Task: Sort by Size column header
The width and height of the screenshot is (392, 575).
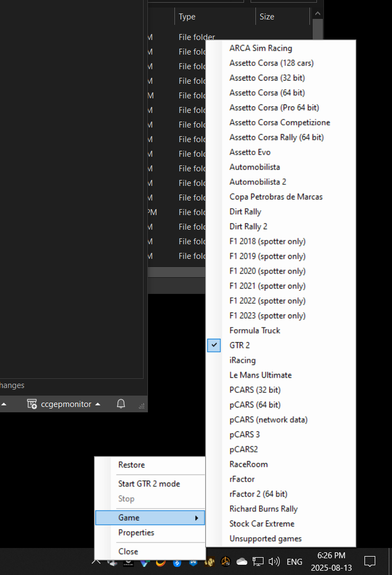Action: (x=282, y=17)
